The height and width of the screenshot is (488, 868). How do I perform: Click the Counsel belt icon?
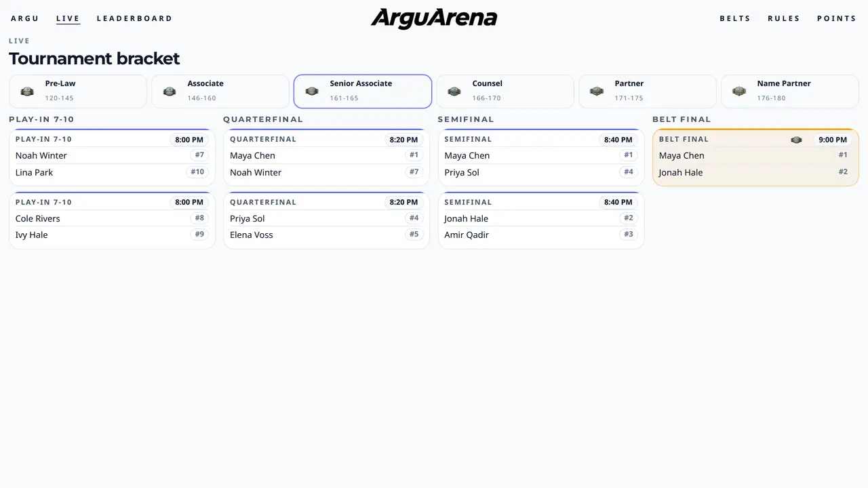click(454, 91)
